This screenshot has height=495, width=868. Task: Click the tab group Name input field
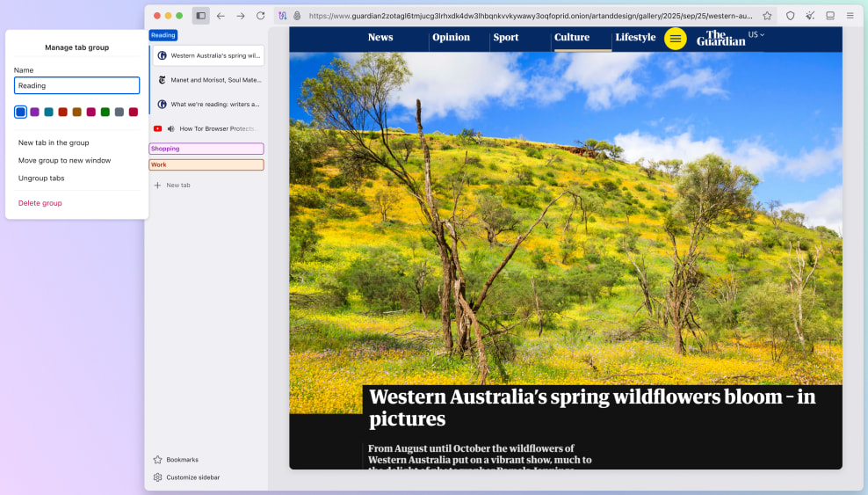(x=77, y=85)
